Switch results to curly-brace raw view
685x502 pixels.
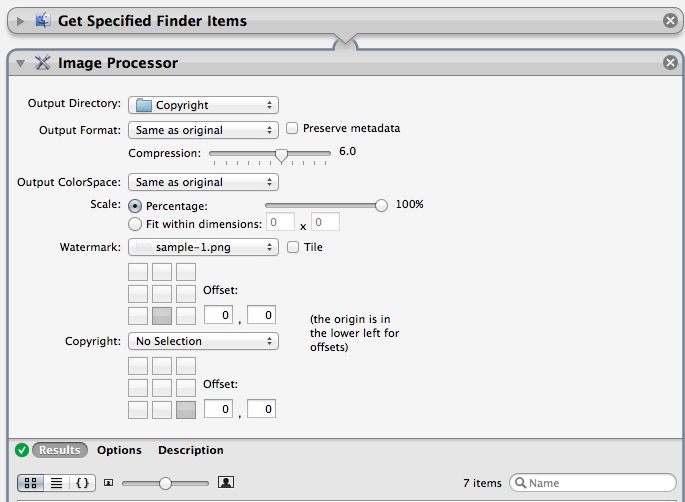point(83,483)
